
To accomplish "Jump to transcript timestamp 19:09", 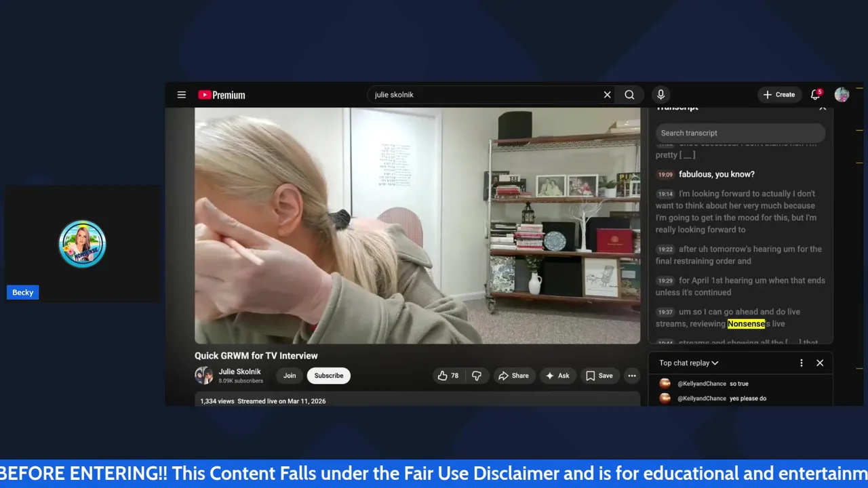I will tap(665, 174).
